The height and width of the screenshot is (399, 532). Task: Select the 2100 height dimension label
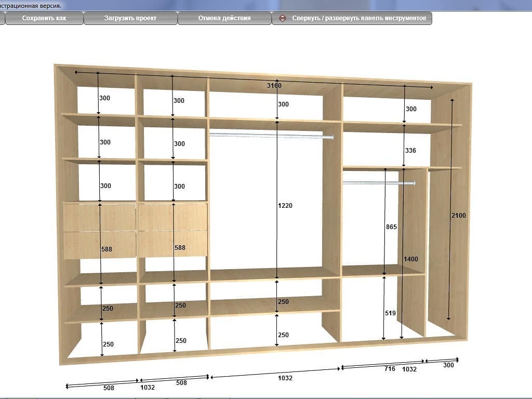click(459, 215)
